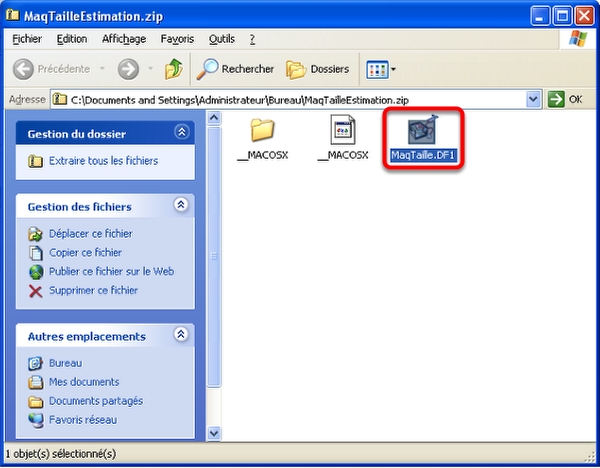Click Publier ce fichier sur le Web

111,271
